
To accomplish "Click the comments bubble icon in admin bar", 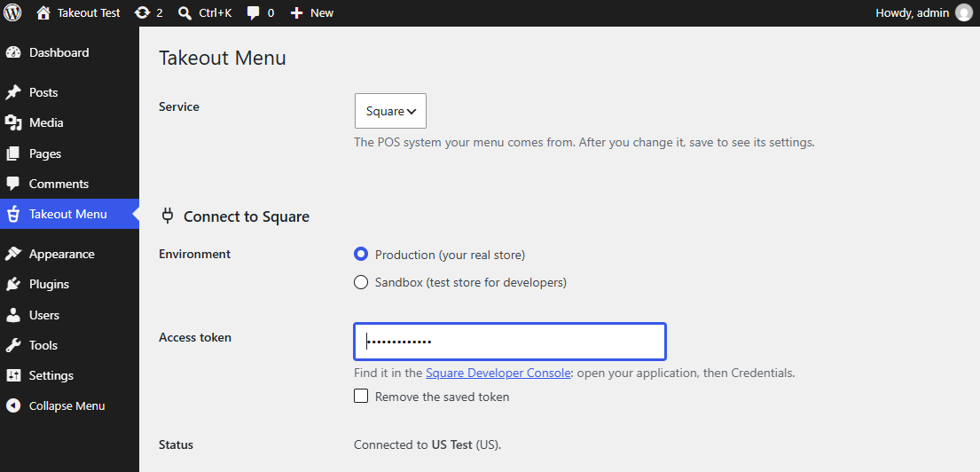I will coord(253,13).
